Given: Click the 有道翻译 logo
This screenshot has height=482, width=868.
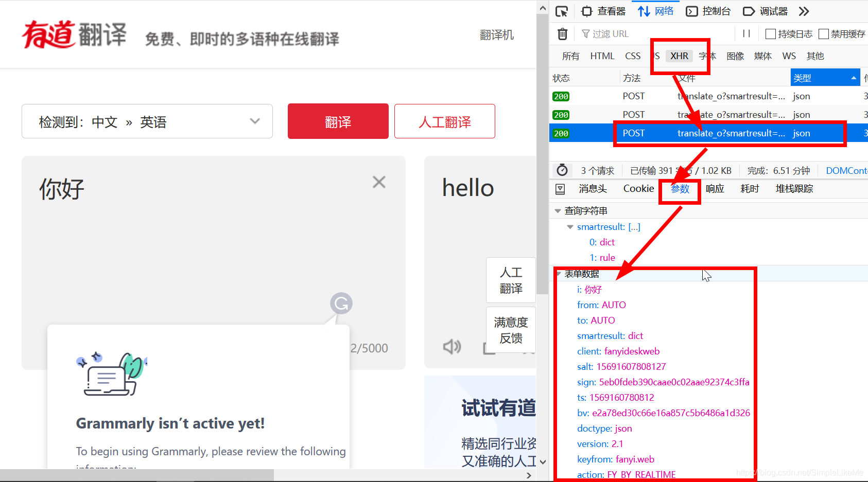Looking at the screenshot, I should (75, 34).
